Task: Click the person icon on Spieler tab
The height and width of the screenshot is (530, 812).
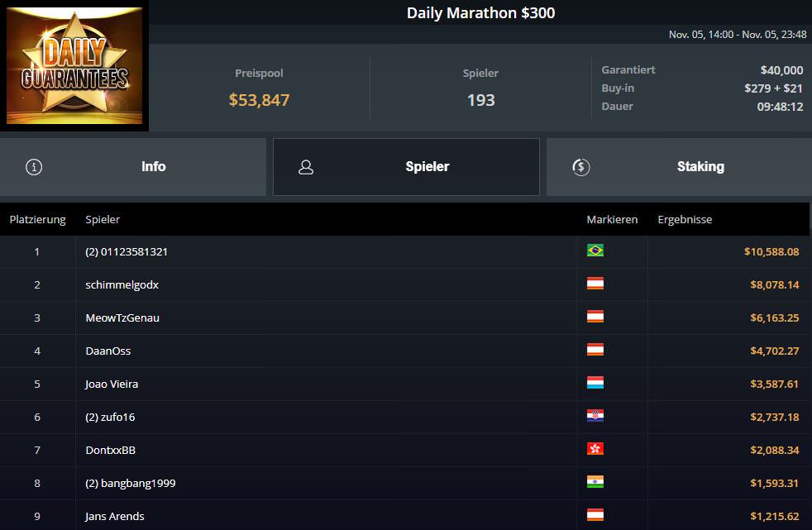Action: click(306, 167)
